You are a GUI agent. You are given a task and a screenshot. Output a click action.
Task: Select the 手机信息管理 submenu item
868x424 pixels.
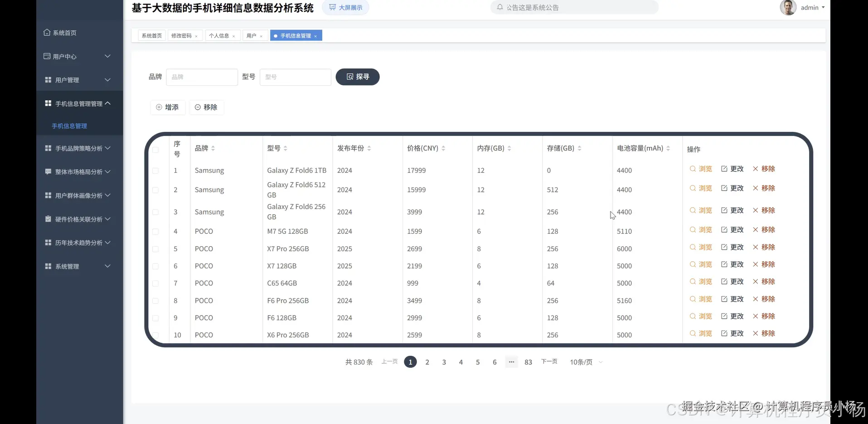(x=69, y=126)
